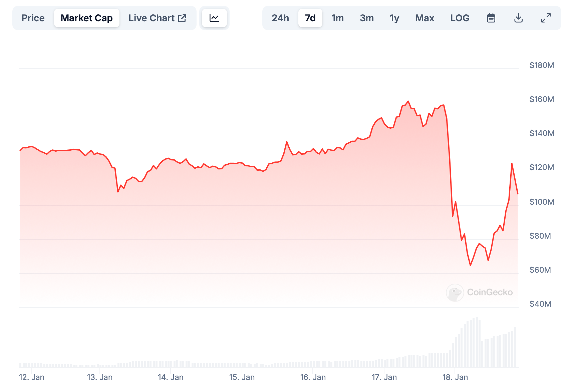Select the 7d time range
This screenshot has height=392, width=570.
(x=310, y=18)
